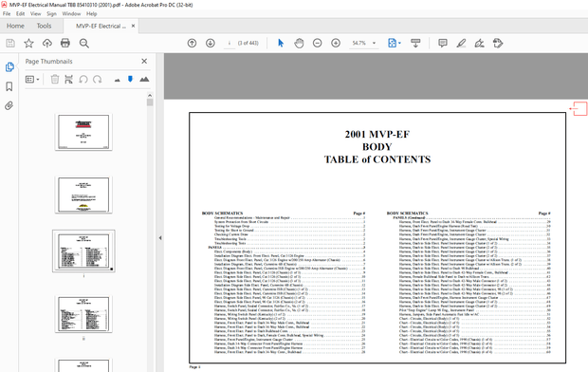Viewport: 588px width, 372px height.
Task: Open the View menu
Action: (36, 14)
